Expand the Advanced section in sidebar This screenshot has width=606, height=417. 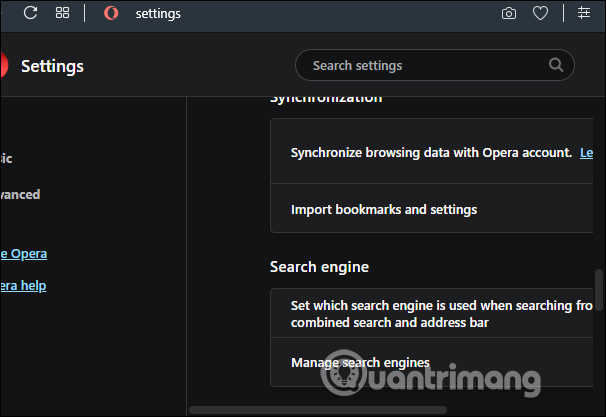tap(20, 194)
